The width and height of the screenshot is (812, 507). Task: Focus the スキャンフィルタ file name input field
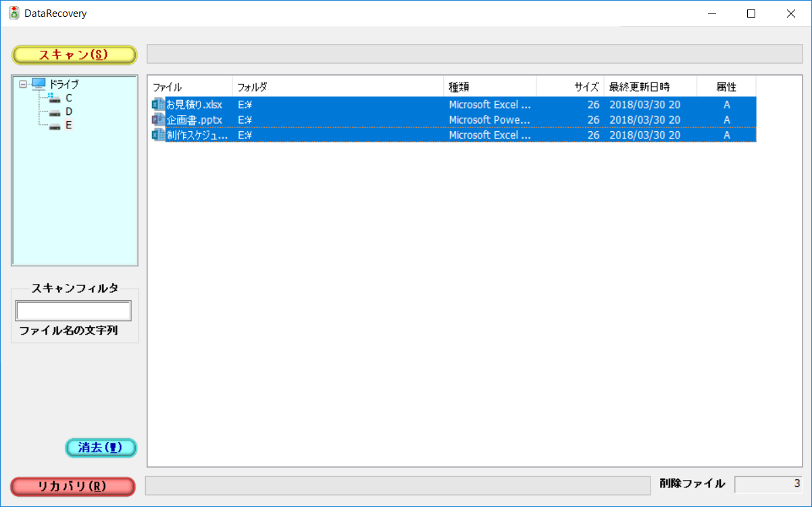point(74,311)
